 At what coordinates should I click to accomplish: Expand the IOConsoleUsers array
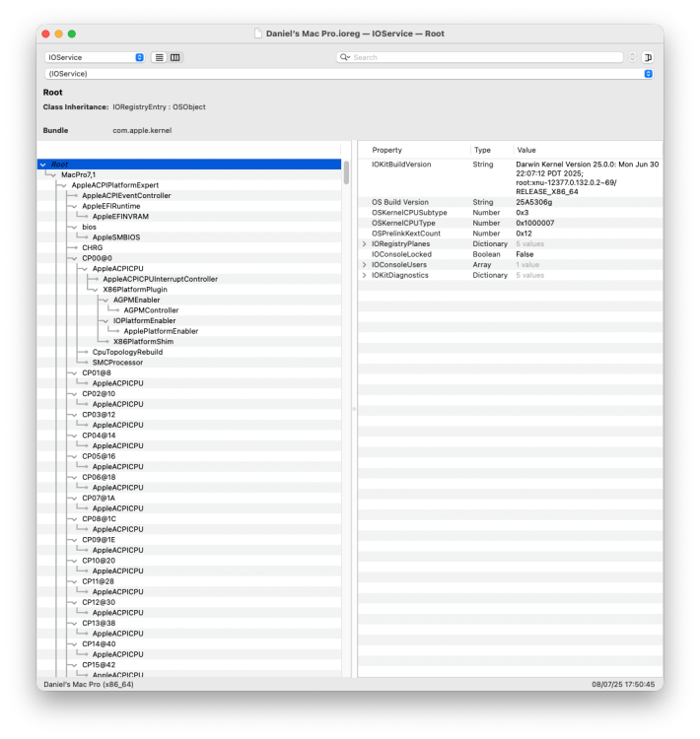[x=364, y=265]
